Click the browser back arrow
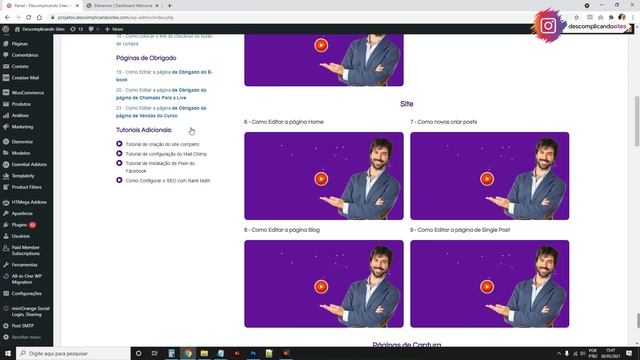The image size is (640, 360). [x=7, y=18]
